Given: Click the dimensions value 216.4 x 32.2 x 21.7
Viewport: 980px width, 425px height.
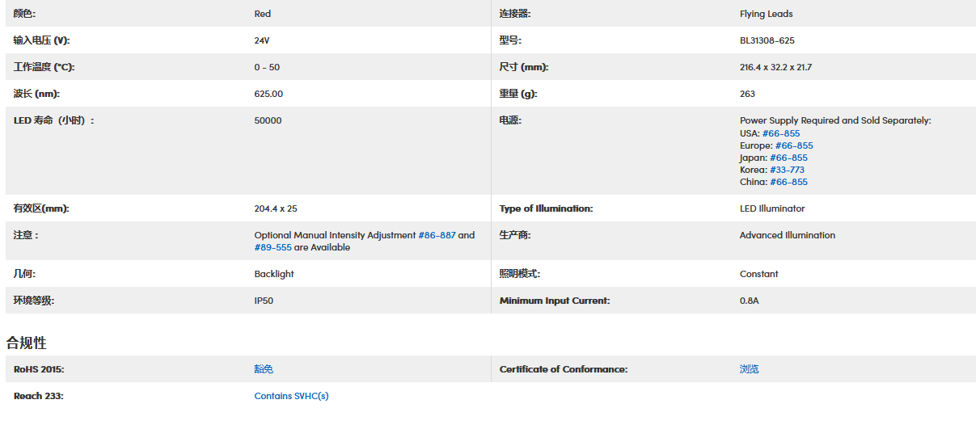Looking at the screenshot, I should [775, 67].
